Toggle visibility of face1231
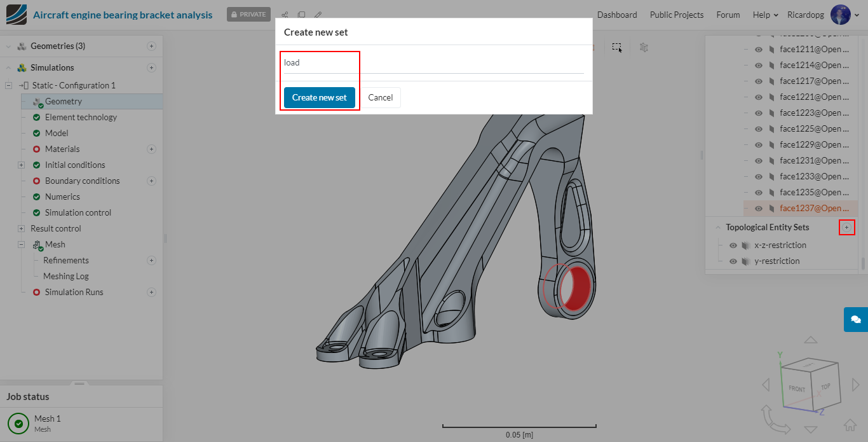868x442 pixels. (759, 160)
